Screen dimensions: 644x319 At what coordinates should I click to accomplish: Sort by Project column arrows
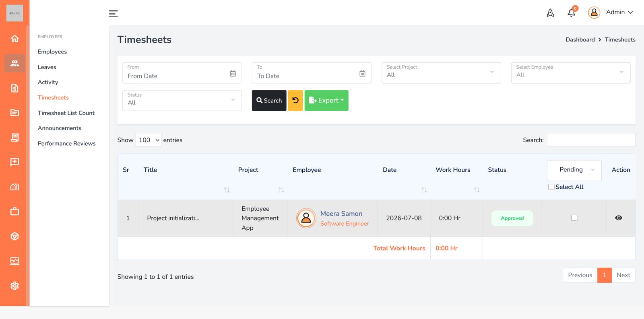(x=281, y=190)
